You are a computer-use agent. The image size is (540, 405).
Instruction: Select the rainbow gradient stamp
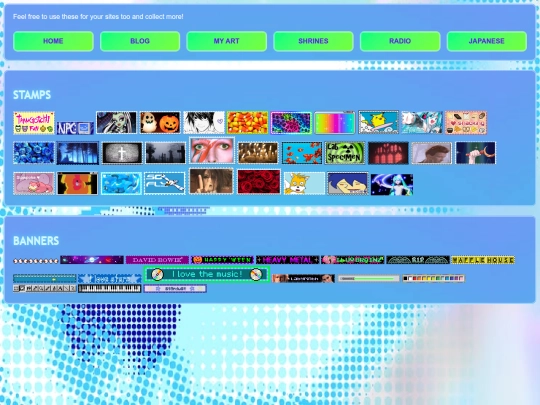coord(334,123)
